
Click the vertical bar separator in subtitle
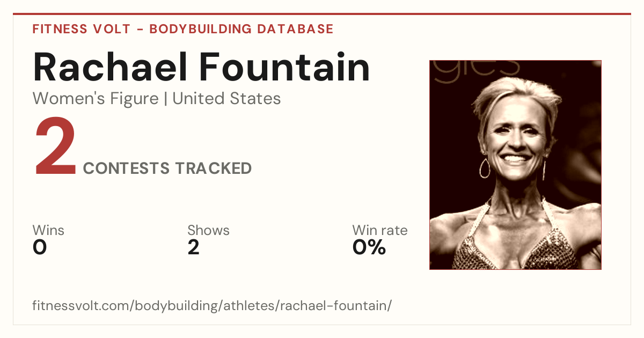coord(165,99)
